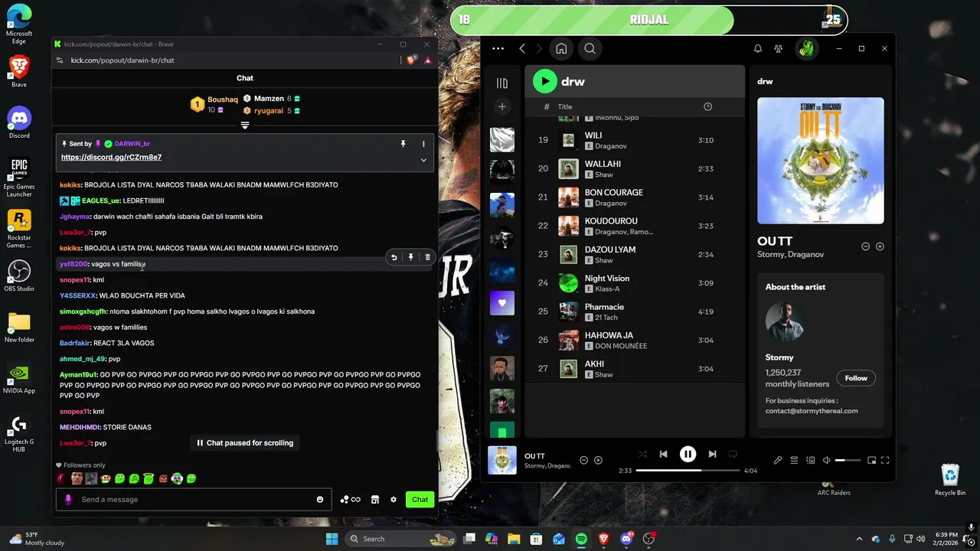Click the Send a message input field
980x551 pixels.
point(194,500)
